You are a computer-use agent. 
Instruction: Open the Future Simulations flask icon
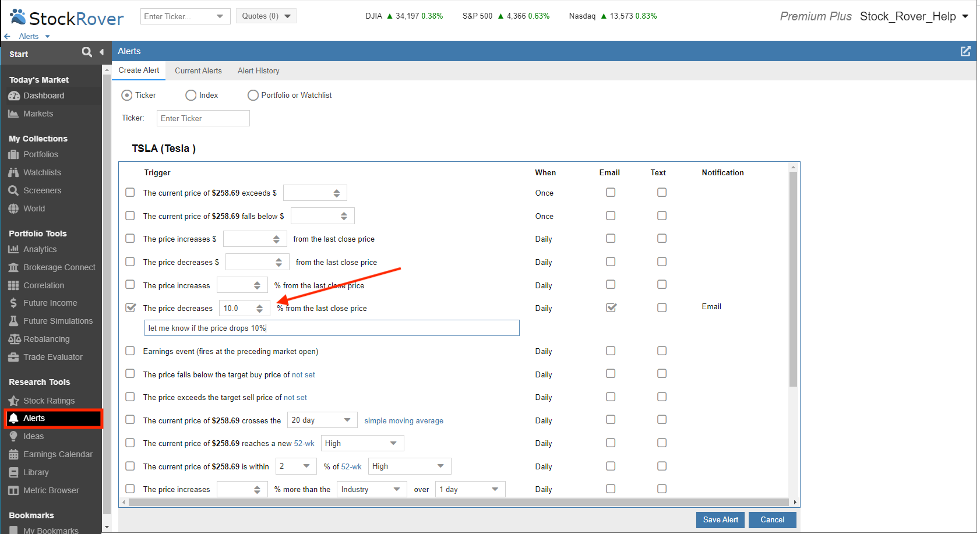(13, 321)
